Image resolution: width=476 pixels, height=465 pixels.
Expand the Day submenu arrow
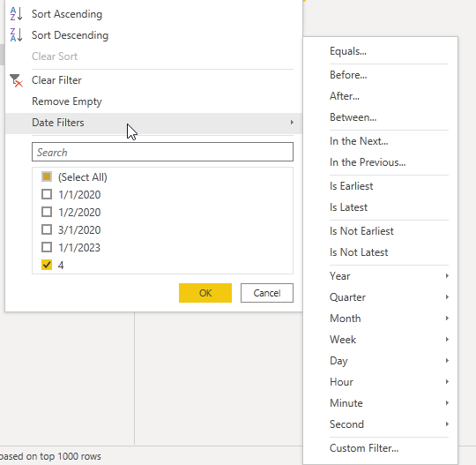pyautogui.click(x=447, y=361)
